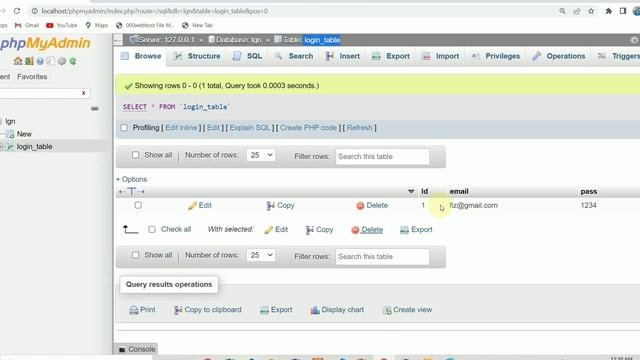
Task: Open page settings gear at top right
Action: [x=634, y=40]
